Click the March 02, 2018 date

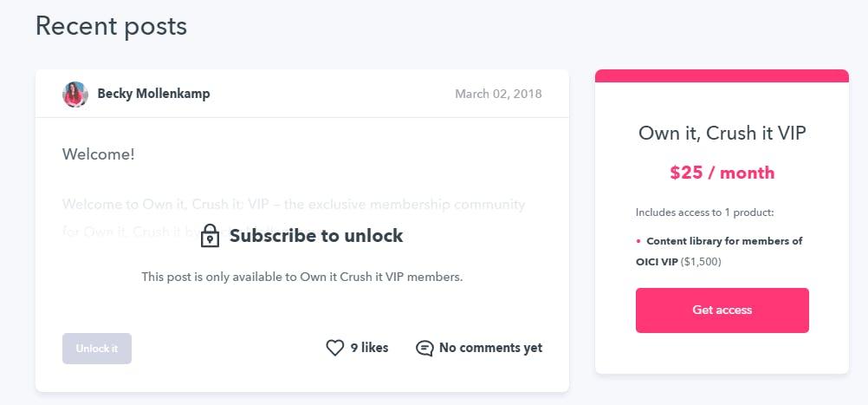[x=498, y=94]
